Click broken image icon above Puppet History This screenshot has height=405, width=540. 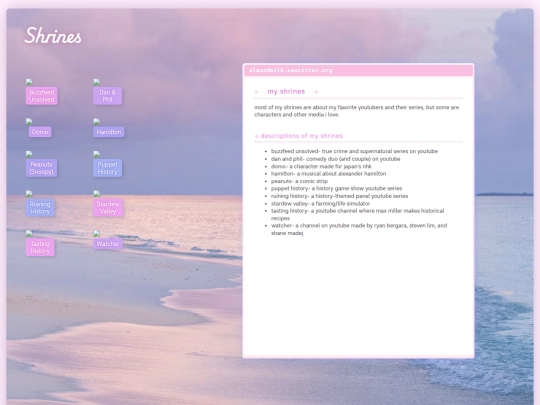click(x=96, y=154)
